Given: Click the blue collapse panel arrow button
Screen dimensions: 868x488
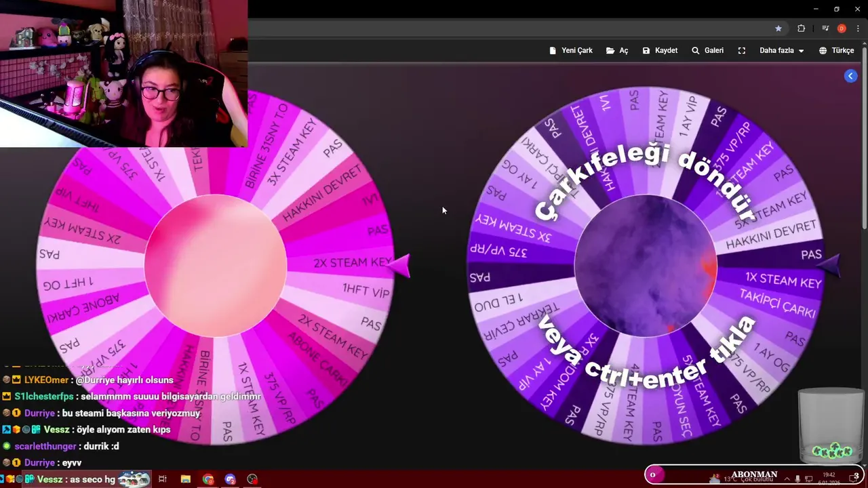Looking at the screenshot, I should pyautogui.click(x=850, y=76).
